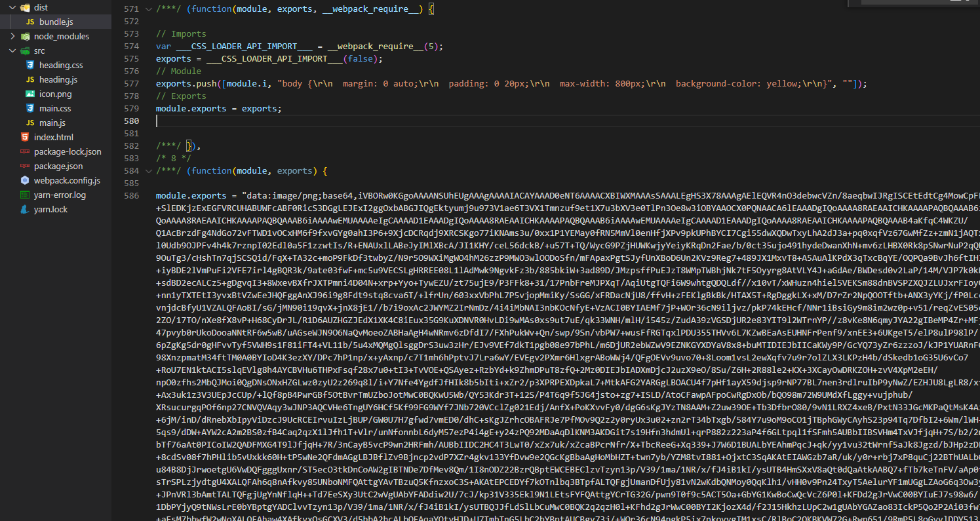Open main.css from the src folder
The height and width of the screenshot is (521, 980).
(56, 108)
